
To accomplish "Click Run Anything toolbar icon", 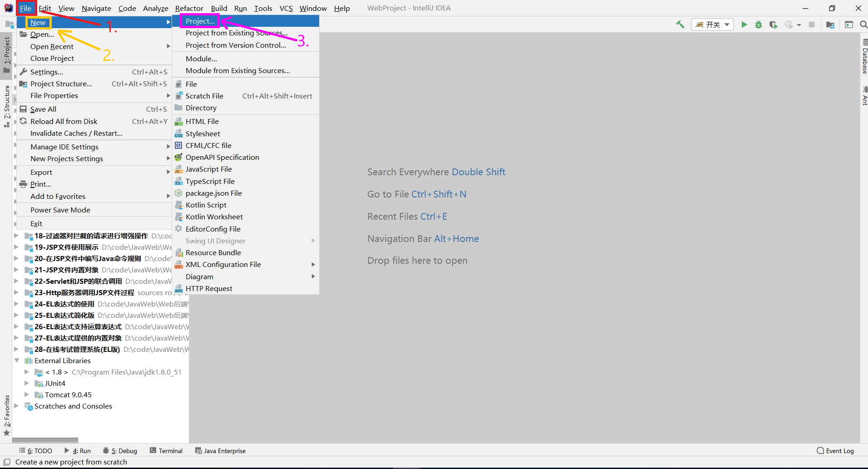I will pyautogui.click(x=849, y=25).
